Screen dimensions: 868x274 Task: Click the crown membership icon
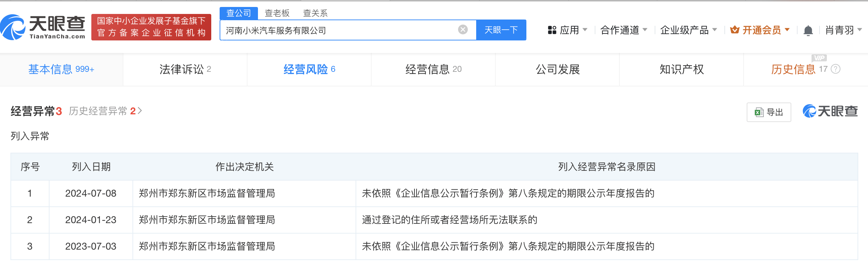coord(734,30)
